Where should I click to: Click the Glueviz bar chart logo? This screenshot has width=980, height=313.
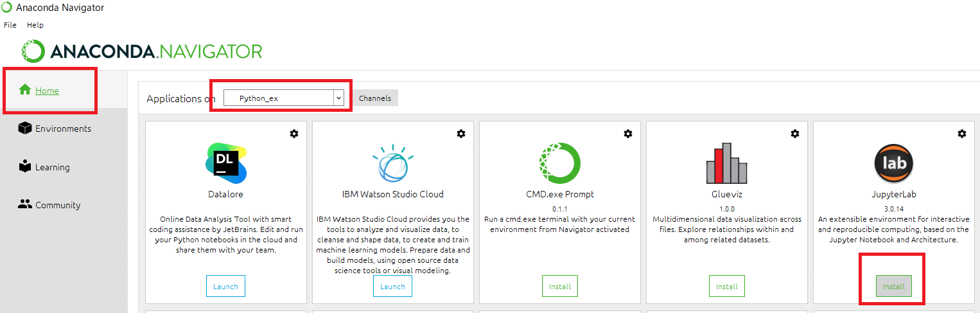pyautogui.click(x=727, y=163)
